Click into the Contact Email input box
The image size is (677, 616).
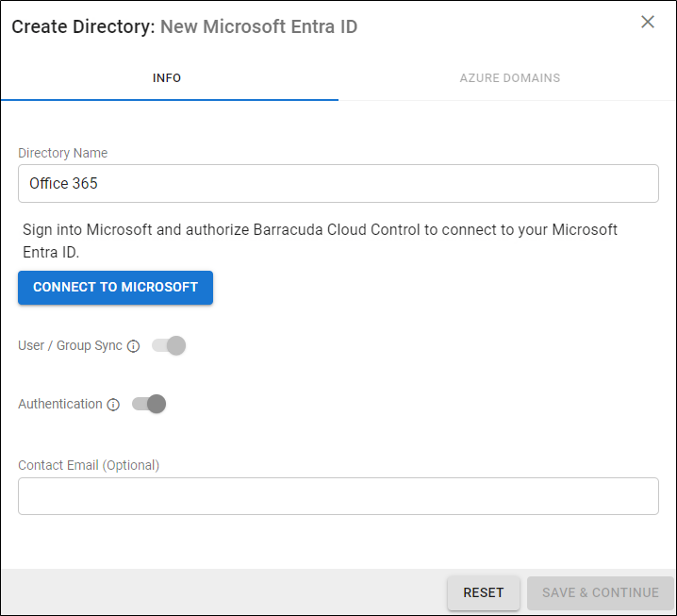tap(338, 496)
